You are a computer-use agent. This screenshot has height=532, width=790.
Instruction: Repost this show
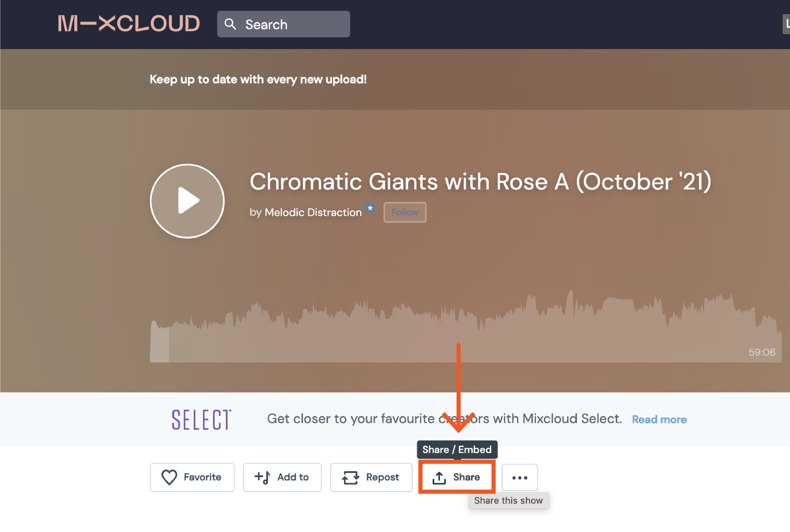[x=371, y=477]
